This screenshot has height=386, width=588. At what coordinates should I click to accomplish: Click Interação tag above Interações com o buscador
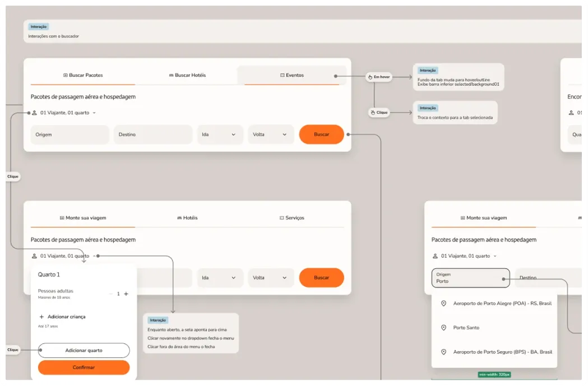[x=39, y=26]
